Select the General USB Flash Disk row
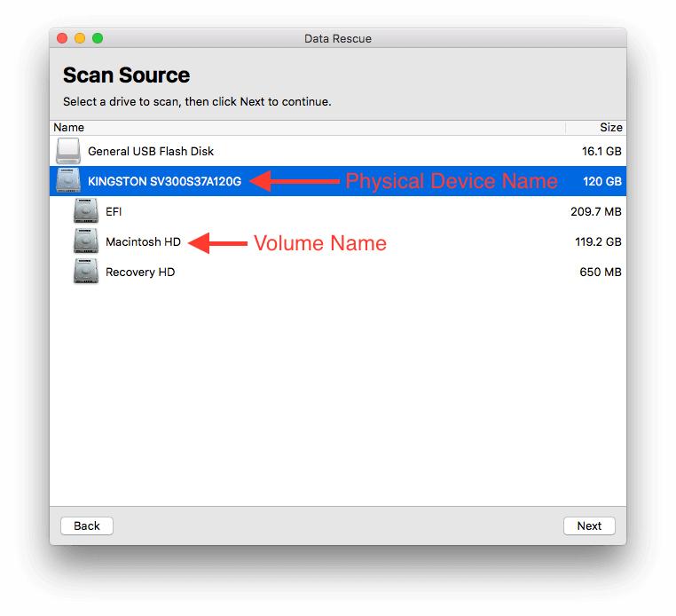The height and width of the screenshot is (616, 676). [x=338, y=151]
